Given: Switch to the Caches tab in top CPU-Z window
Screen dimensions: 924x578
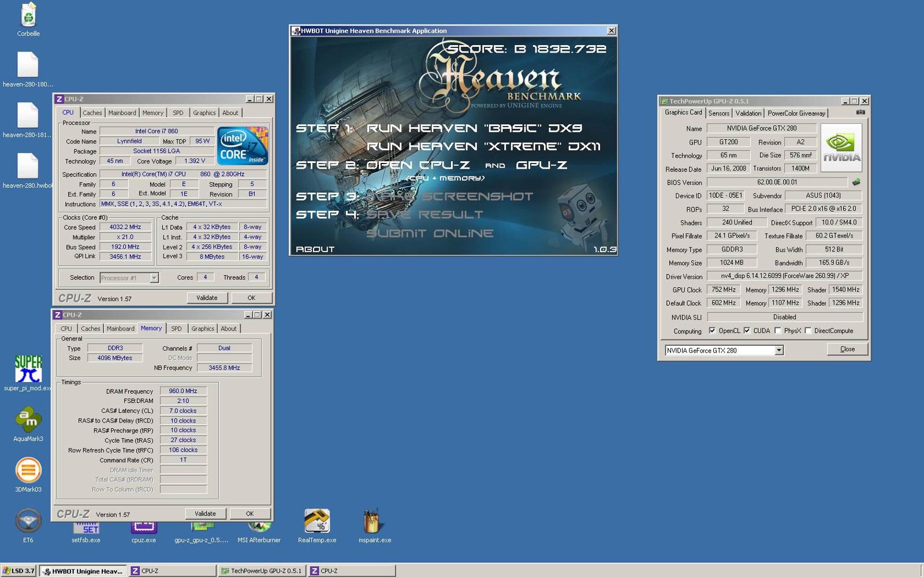Looking at the screenshot, I should 92,113.
